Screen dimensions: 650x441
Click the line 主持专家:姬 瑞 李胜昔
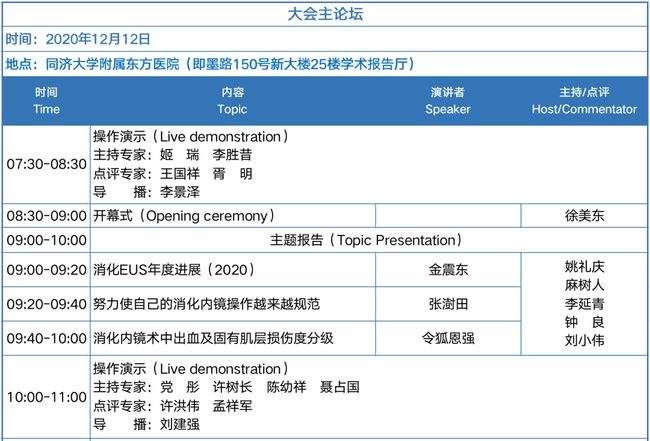pyautogui.click(x=172, y=155)
